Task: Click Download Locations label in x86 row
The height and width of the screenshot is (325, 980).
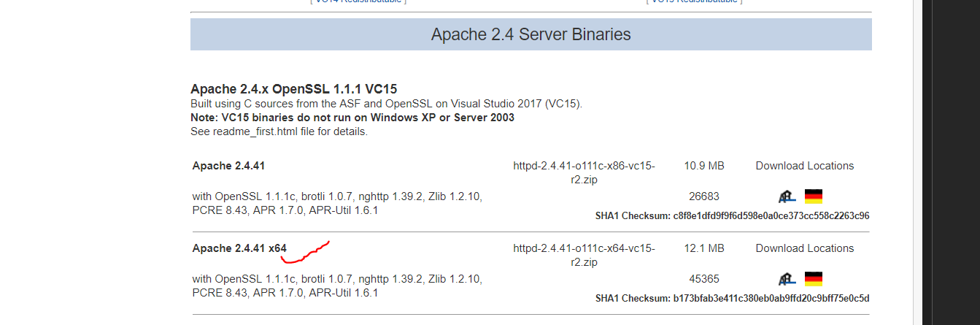Action: coord(804,166)
